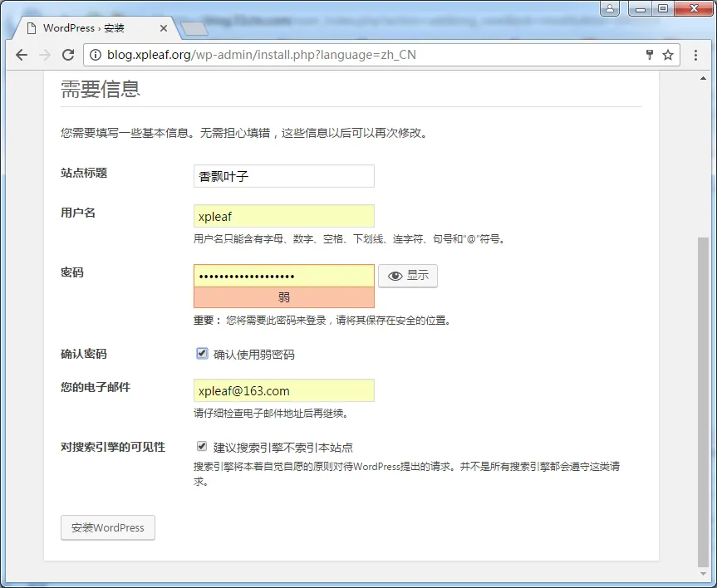Click the 弱 password strength indicator
Screen dimensions: 717x588
tap(284, 297)
